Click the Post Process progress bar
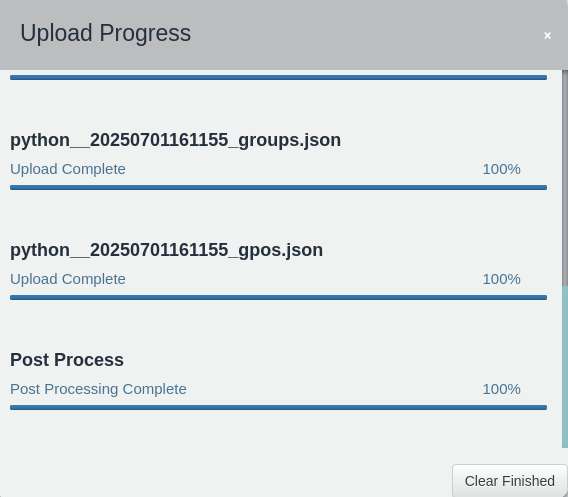This screenshot has height=497, width=568. pos(279,408)
